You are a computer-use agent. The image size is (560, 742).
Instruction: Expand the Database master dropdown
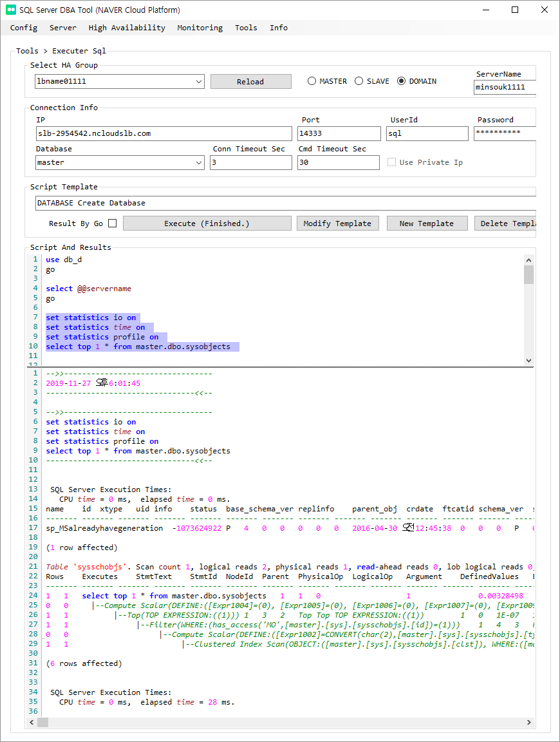tap(199, 162)
